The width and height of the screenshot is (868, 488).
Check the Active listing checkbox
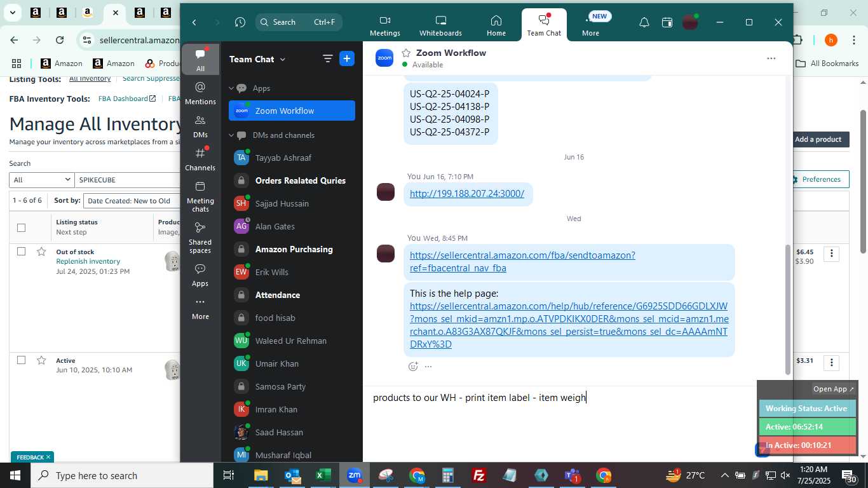(x=21, y=360)
